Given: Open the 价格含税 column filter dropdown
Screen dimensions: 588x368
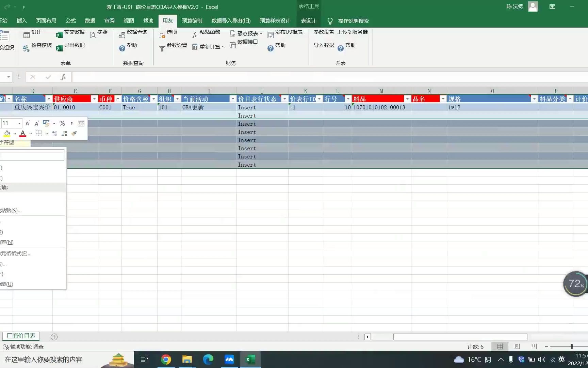Looking at the screenshot, I should (153, 99).
